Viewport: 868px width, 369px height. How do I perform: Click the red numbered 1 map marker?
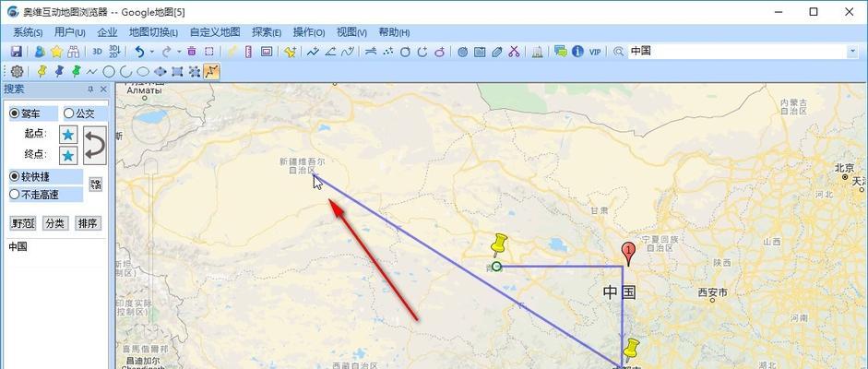(628, 254)
